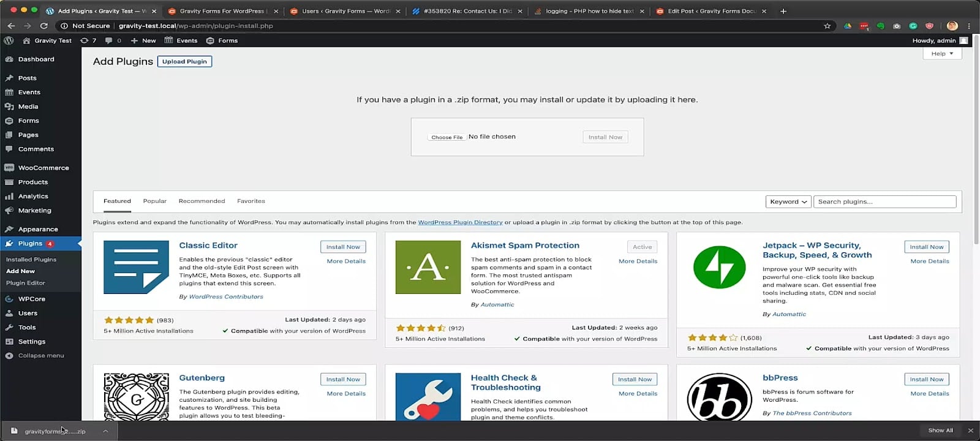Click the Upload Plugin button
Image resolution: width=980 pixels, height=441 pixels.
184,61
